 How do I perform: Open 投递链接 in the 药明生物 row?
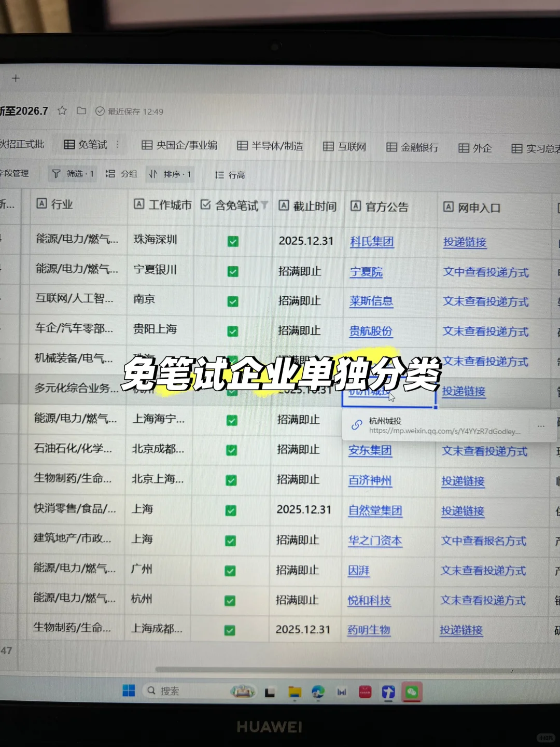pos(461,631)
